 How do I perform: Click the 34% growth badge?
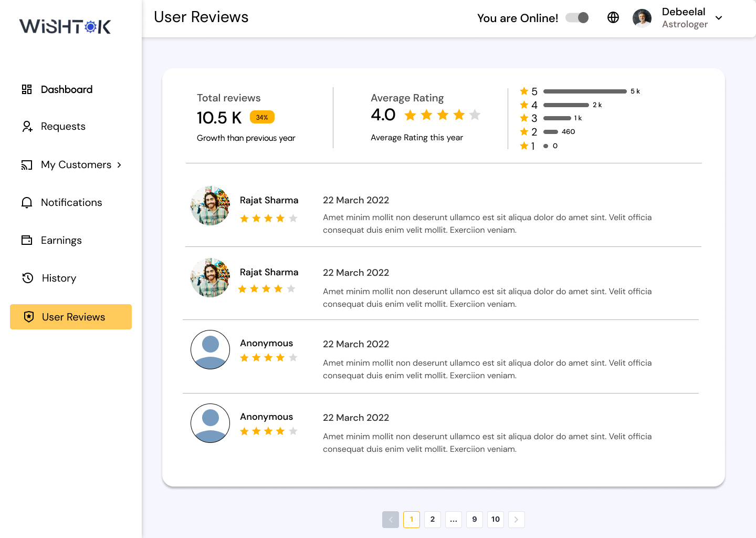262,117
